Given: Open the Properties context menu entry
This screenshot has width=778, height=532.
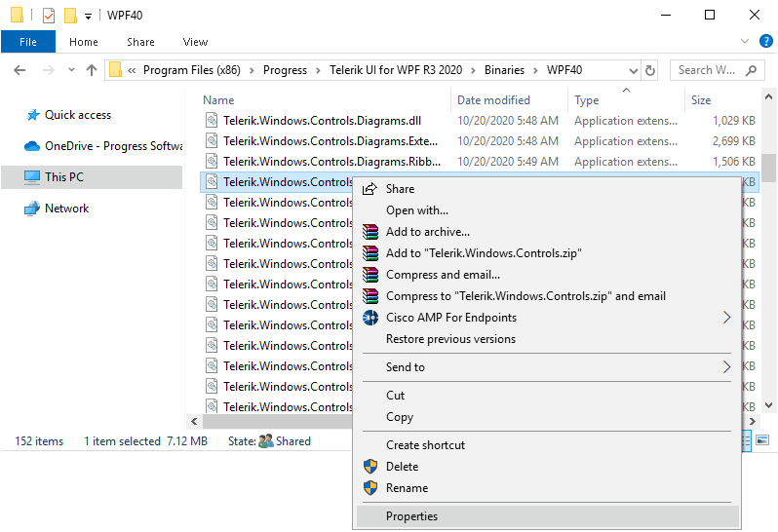Looking at the screenshot, I should (x=548, y=516).
